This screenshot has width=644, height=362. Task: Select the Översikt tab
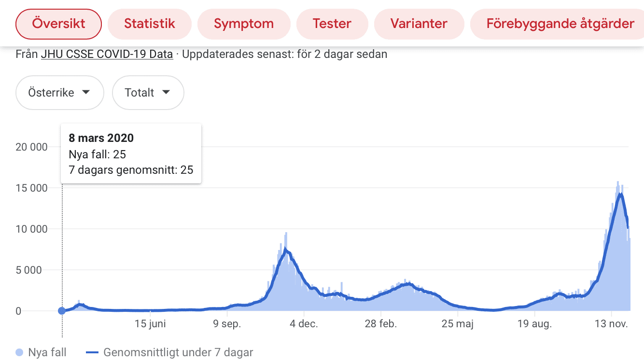point(58,24)
